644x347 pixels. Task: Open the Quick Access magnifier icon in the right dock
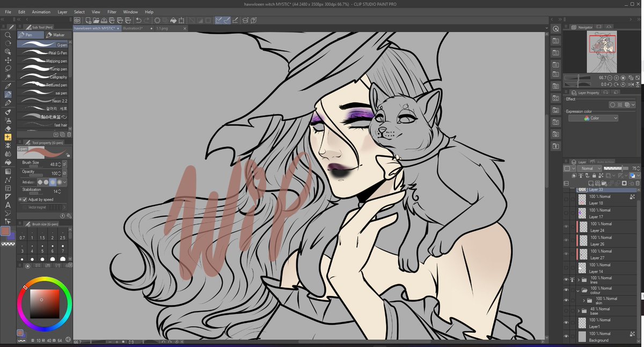point(556,29)
